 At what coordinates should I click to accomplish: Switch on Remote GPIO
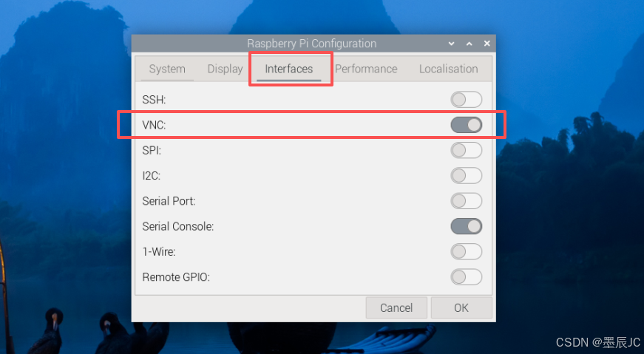[466, 277]
